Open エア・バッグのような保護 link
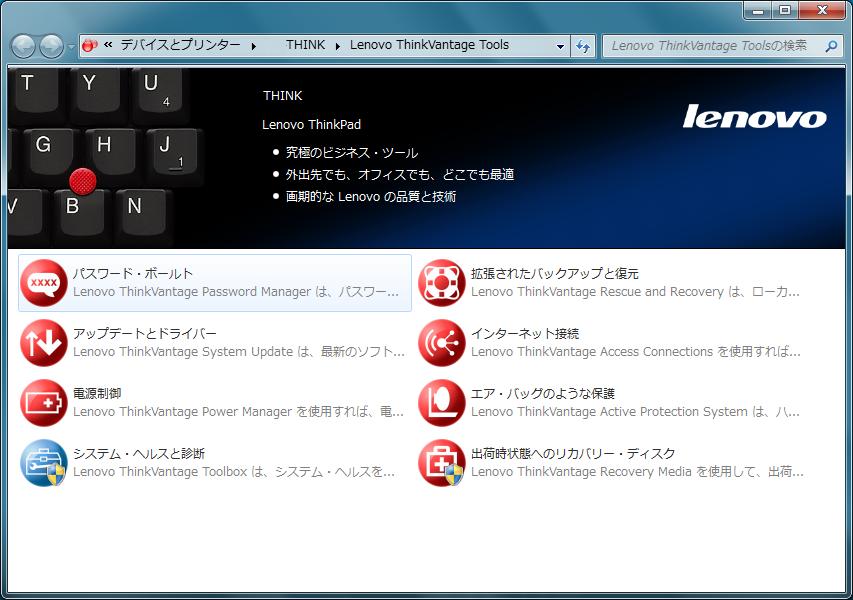Screen dimensions: 853x600 543,393
